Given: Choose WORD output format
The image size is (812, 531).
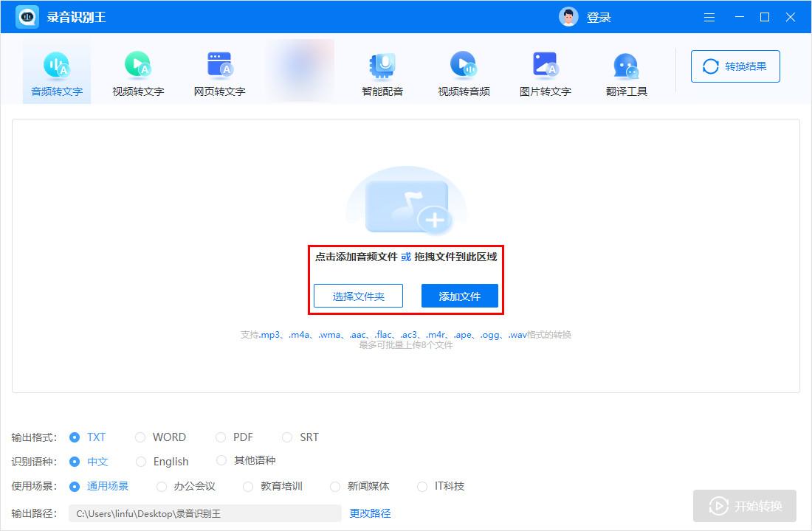Looking at the screenshot, I should click(161, 437).
